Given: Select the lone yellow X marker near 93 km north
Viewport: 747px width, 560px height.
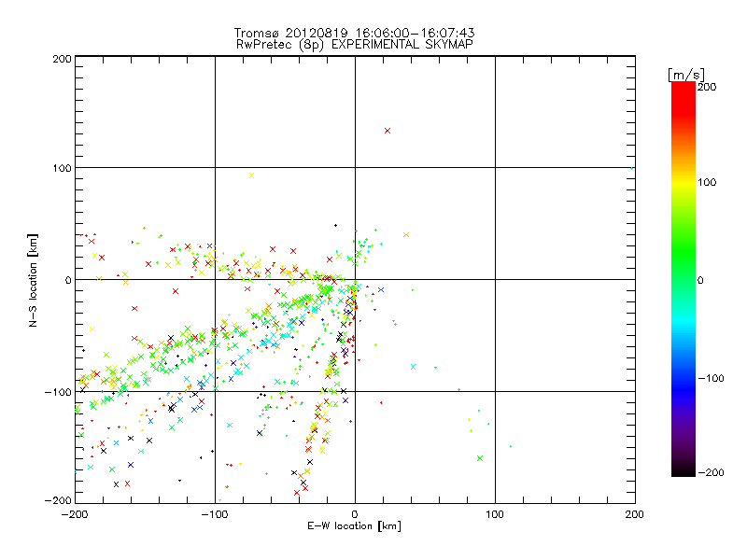Looking at the screenshot, I should [251, 175].
